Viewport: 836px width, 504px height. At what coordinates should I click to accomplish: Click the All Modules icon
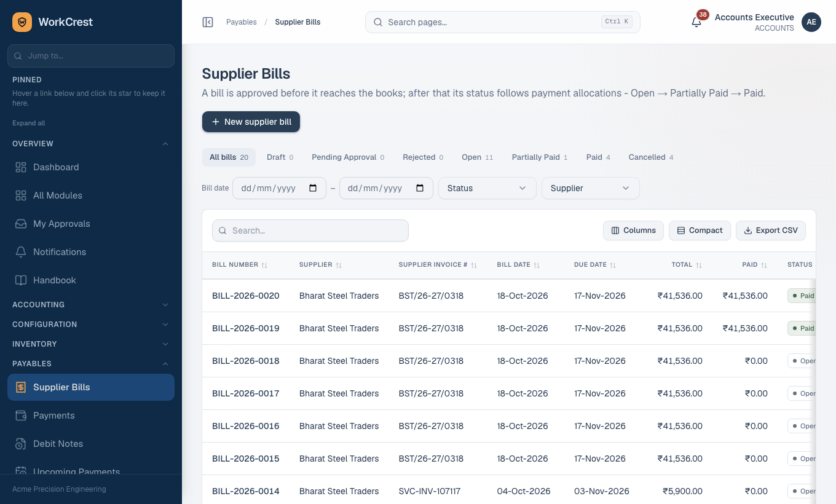[x=21, y=195]
